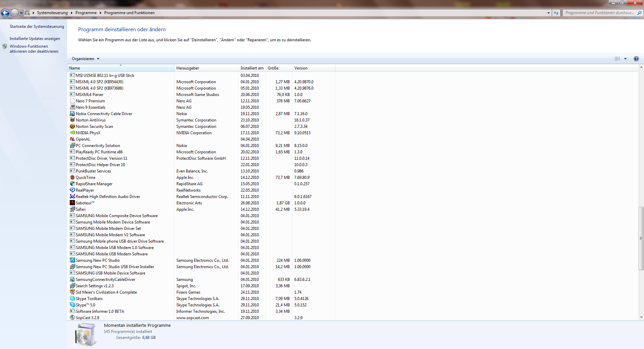Click the Realtek High Definition Audio Driver icon
Image resolution: width=644 pixels, height=349 pixels.
[72, 197]
